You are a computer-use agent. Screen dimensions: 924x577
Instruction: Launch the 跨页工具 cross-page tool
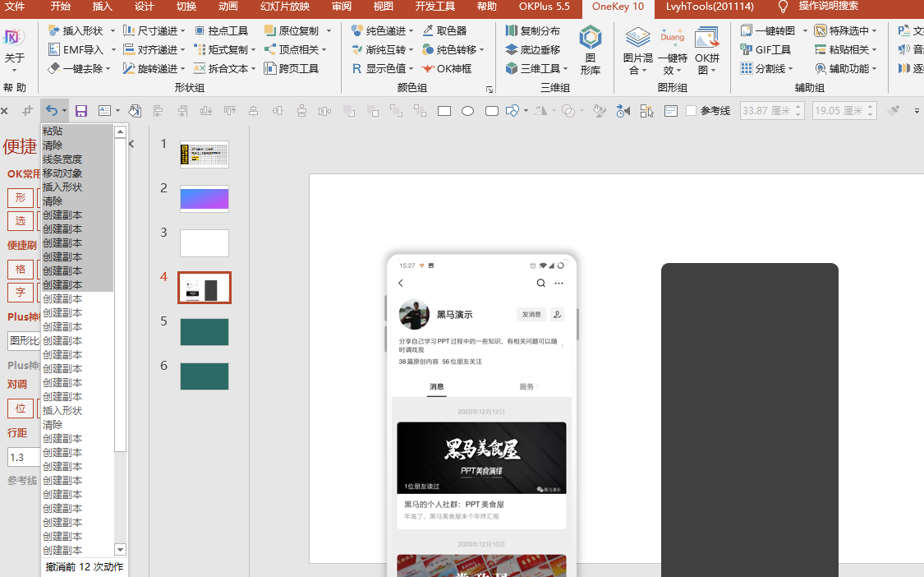[x=291, y=68]
